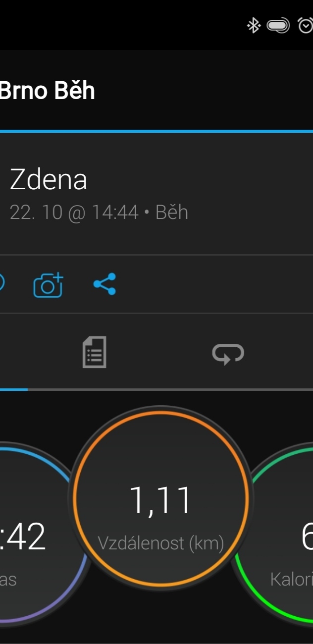
Task: Tap the add photo camera icon
Action: coord(49,285)
